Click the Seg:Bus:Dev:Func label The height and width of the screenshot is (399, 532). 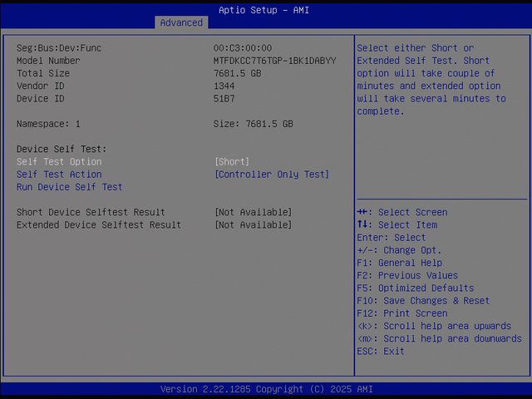59,48
